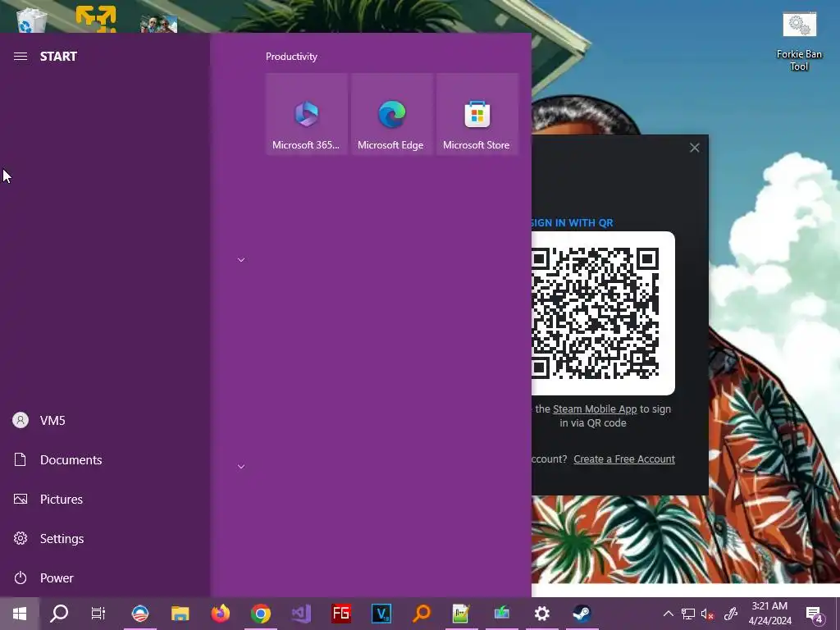Open taskbar Search magnifier
The height and width of the screenshot is (630, 840).
[x=59, y=614]
